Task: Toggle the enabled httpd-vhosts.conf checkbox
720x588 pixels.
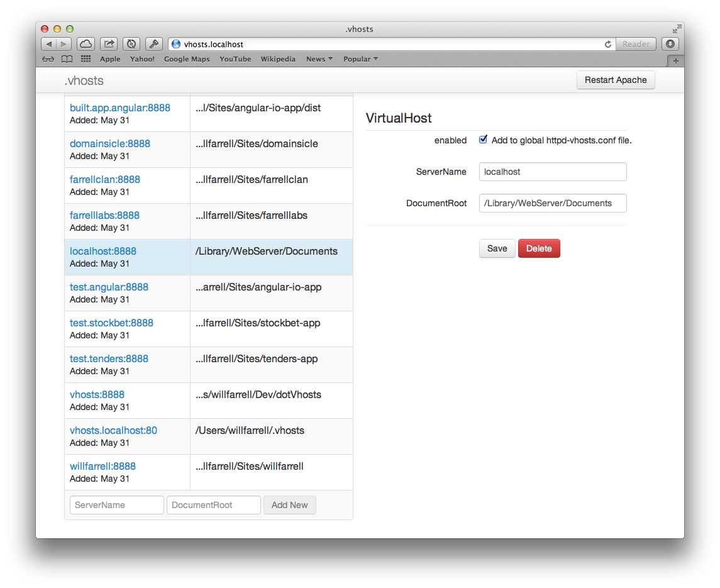Action: 483,140
